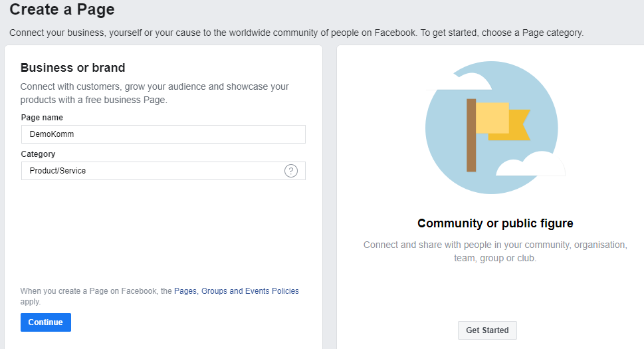Click the Category label
The width and height of the screenshot is (644, 349).
pos(38,154)
